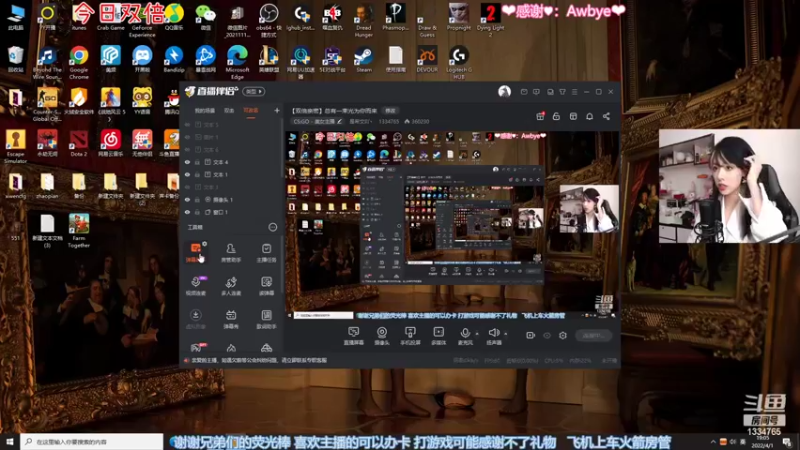Add 多媒体 media source
This screenshot has height=450, width=800.
point(438,336)
